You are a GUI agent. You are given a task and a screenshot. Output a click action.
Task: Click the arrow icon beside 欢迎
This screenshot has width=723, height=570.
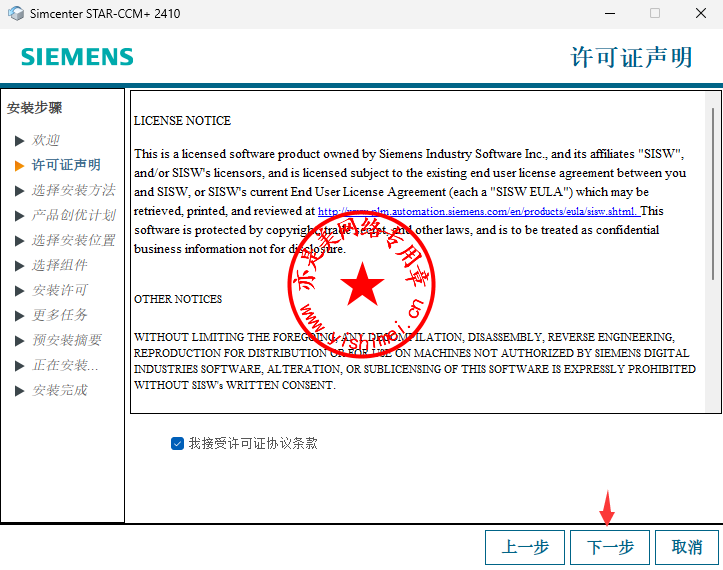(19, 141)
